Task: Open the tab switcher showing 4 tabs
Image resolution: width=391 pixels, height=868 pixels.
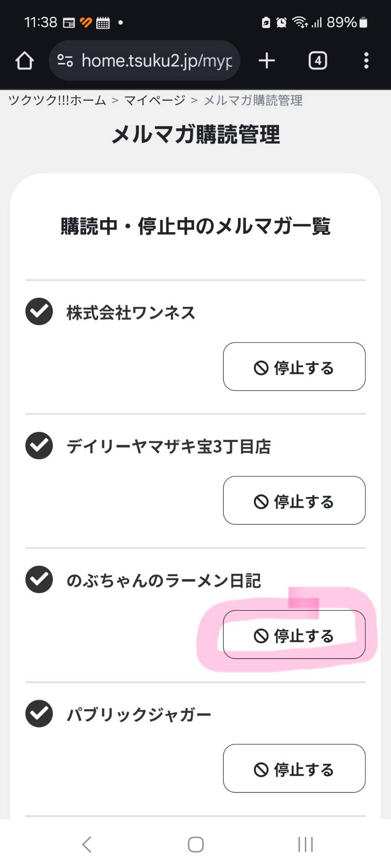Action: [318, 61]
